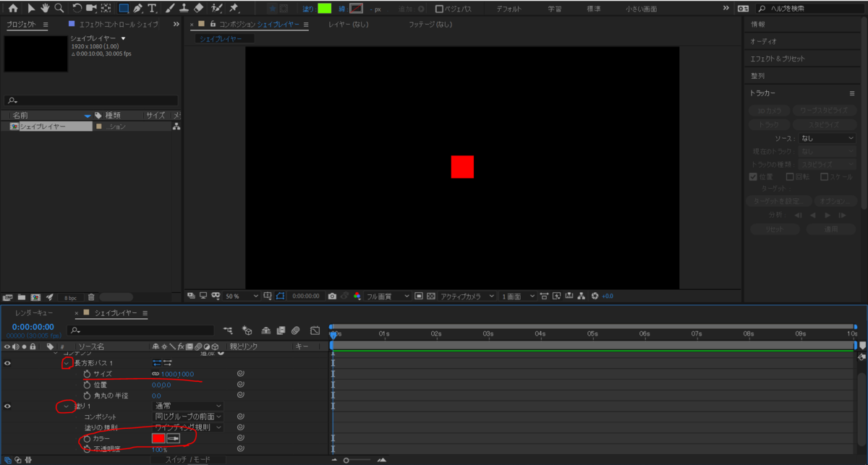Open the 1画面 view layout dropdown
Viewport: 868px width, 465px height.
coord(519,296)
